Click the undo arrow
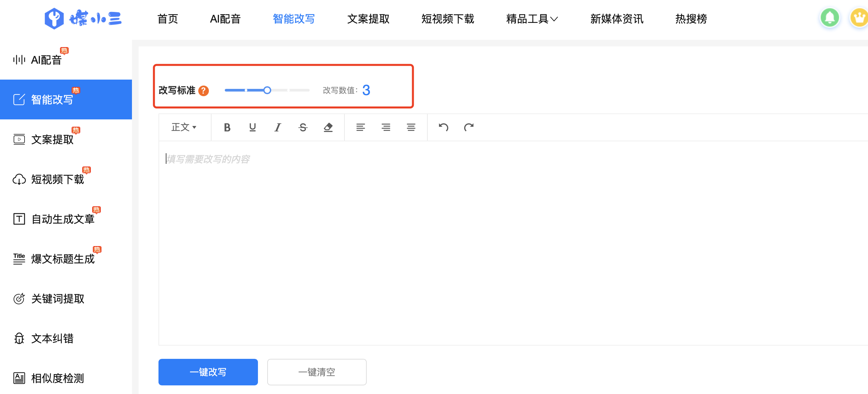The width and height of the screenshot is (868, 394). pyautogui.click(x=443, y=127)
